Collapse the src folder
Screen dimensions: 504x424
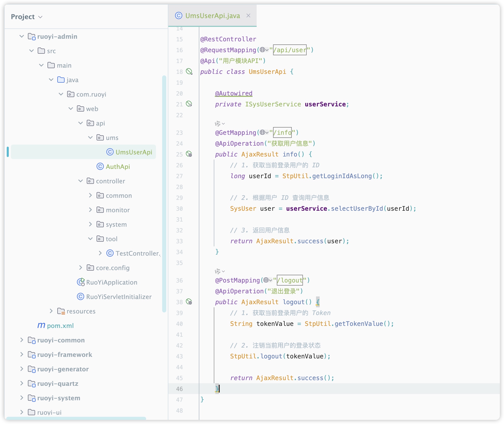tap(31, 51)
